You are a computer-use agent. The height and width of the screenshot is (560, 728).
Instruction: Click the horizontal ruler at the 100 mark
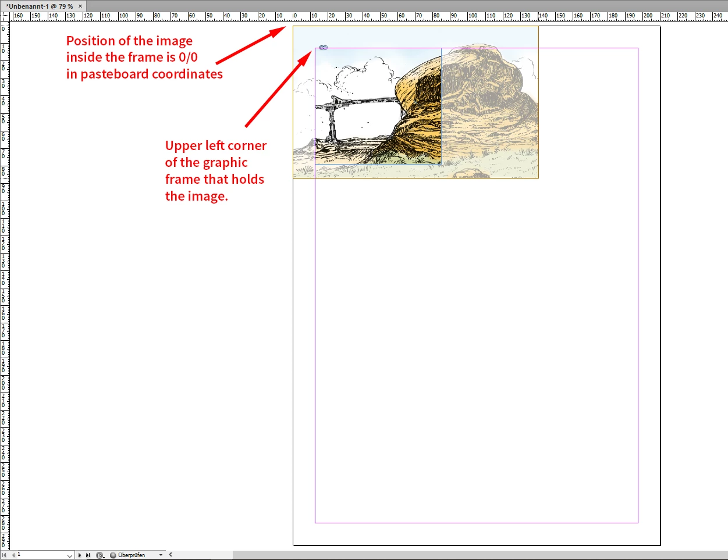pyautogui.click(x=473, y=16)
